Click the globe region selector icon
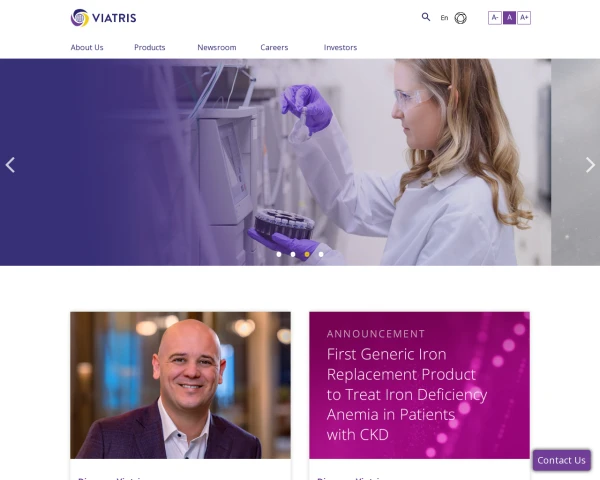Image resolution: width=600 pixels, height=480 pixels. (460, 18)
